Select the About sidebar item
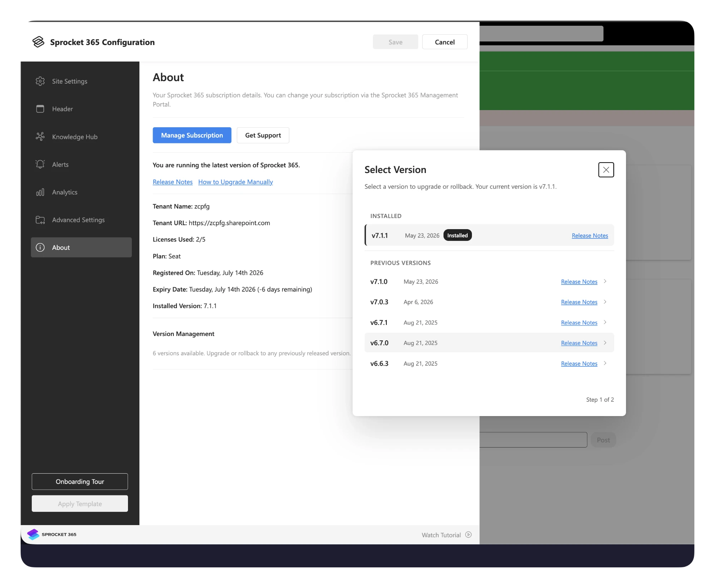Viewport: 715px width, 588px height. click(x=81, y=247)
